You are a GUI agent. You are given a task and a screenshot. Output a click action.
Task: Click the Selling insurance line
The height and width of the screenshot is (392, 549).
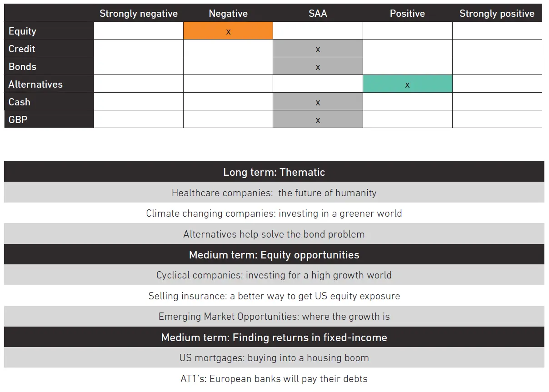click(x=274, y=296)
